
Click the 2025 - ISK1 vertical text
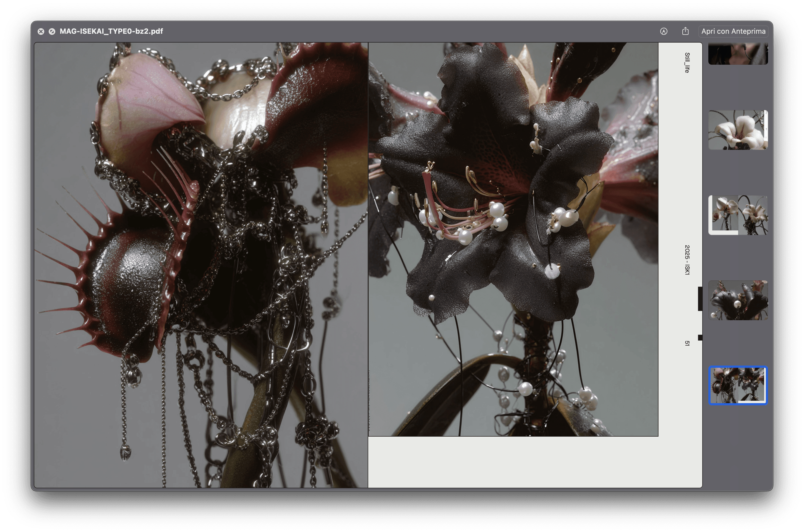(x=687, y=260)
